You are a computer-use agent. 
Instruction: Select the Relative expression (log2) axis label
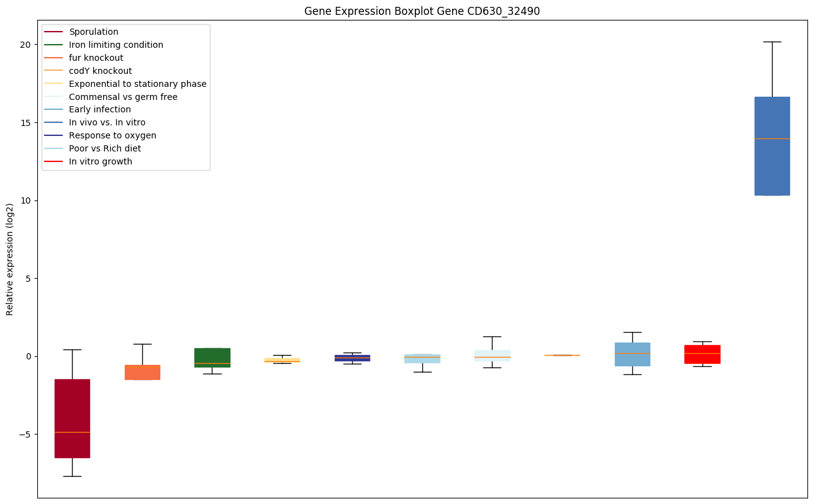point(10,259)
